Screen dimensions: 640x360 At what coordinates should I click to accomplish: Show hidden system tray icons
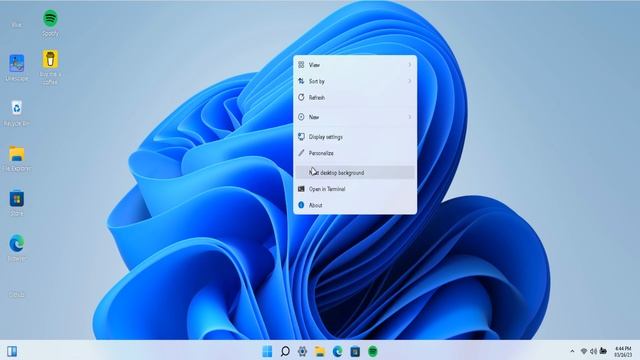click(x=572, y=351)
